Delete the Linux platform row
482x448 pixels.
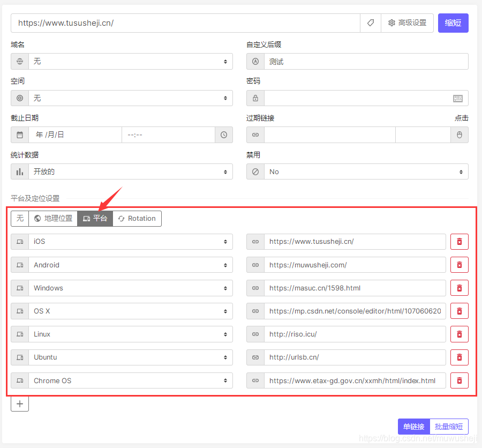tap(460, 334)
